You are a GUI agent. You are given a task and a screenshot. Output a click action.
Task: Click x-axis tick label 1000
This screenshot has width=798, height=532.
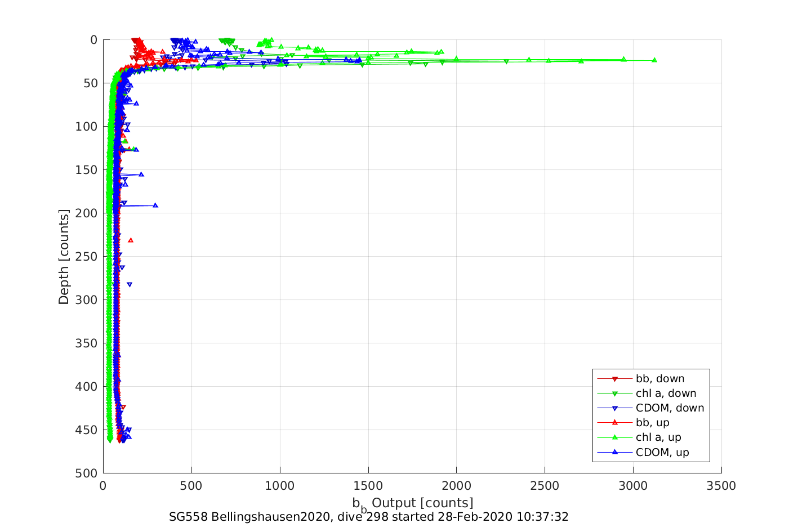(x=280, y=486)
